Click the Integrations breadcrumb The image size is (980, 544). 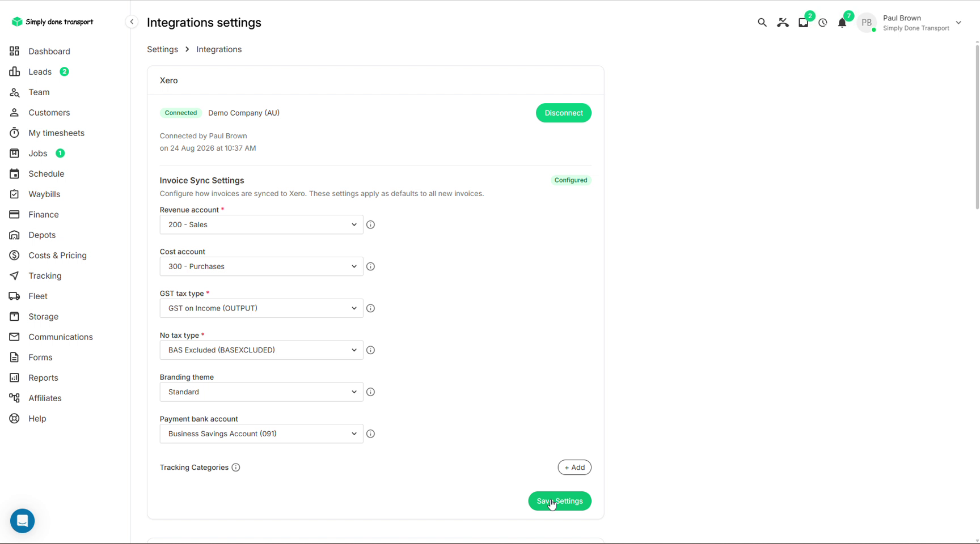[x=219, y=49]
